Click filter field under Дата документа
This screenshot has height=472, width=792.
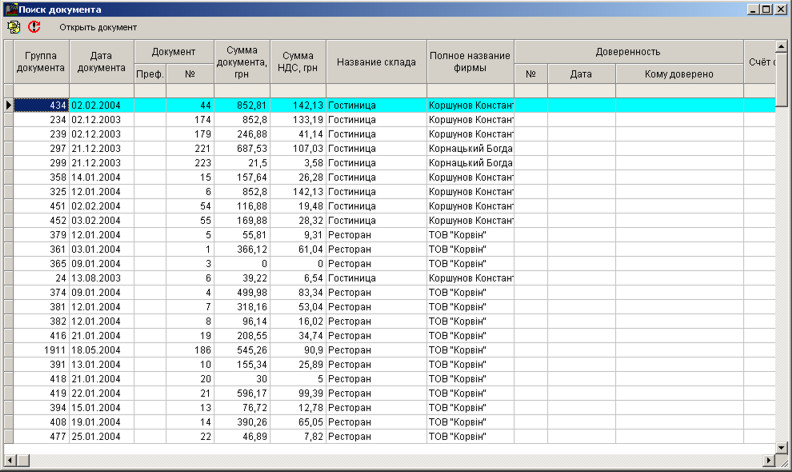tap(101, 90)
